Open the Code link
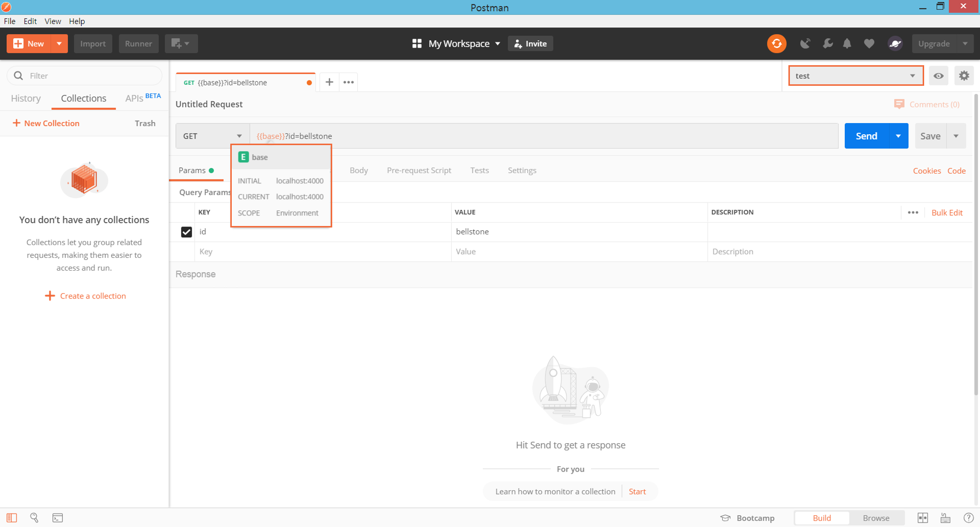Image resolution: width=980 pixels, height=527 pixels. (x=956, y=171)
